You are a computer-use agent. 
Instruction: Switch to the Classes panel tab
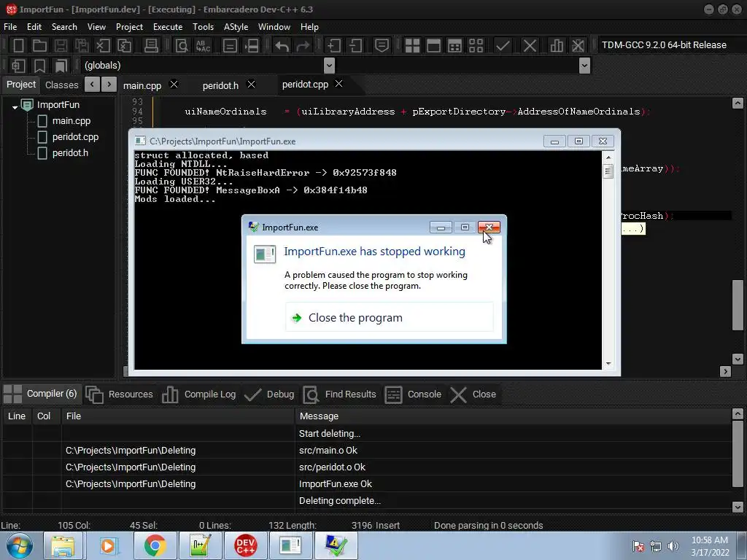(x=61, y=85)
